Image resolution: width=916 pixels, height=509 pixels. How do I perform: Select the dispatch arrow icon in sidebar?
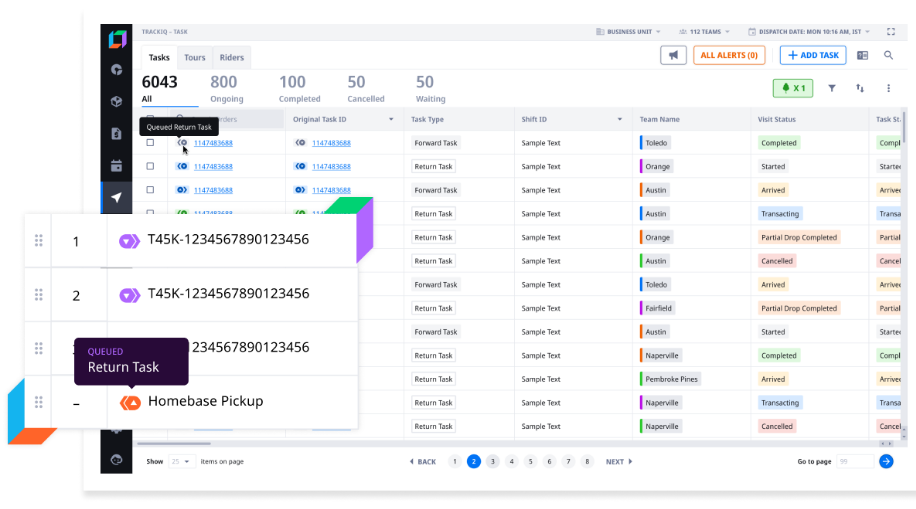pos(117,198)
